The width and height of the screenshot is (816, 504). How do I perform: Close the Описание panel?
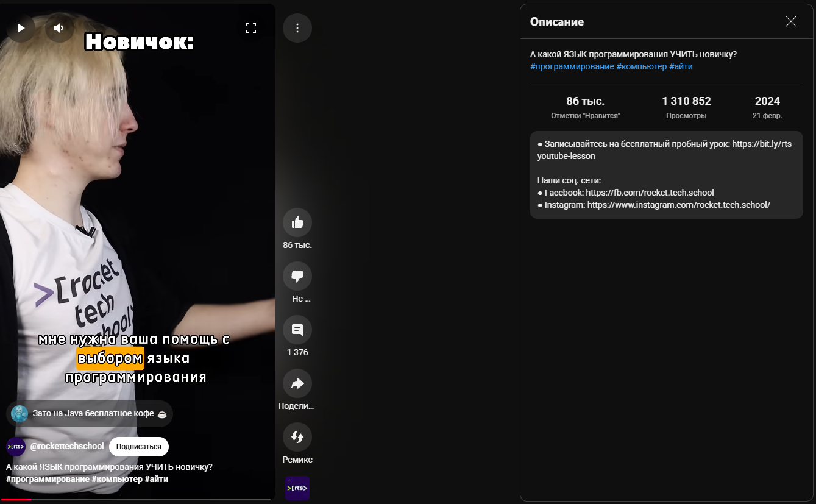(x=791, y=22)
